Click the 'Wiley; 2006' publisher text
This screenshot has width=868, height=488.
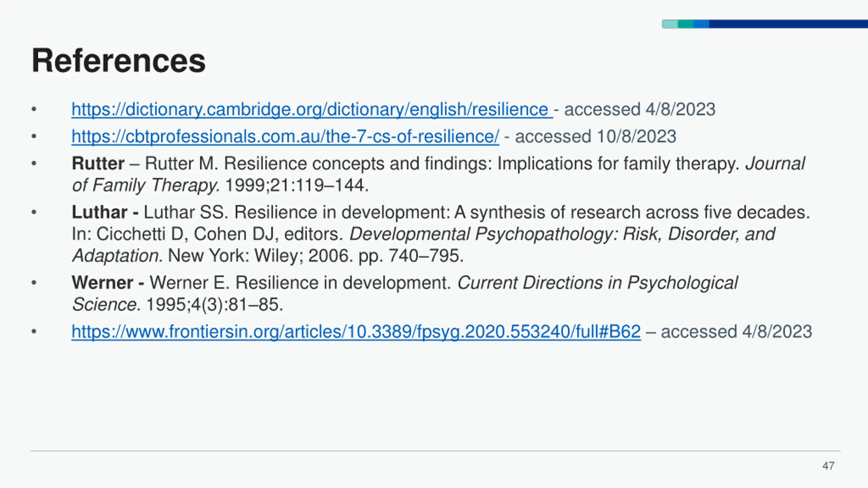tap(302, 256)
